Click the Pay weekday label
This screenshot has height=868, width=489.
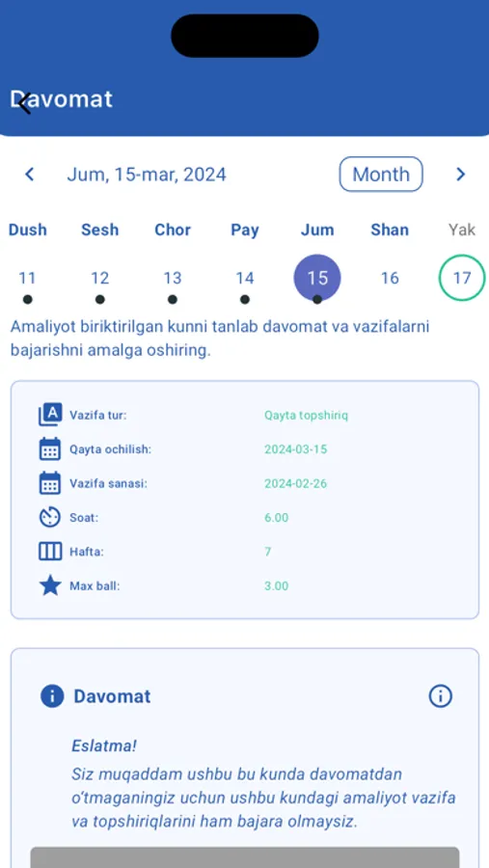coord(245,231)
